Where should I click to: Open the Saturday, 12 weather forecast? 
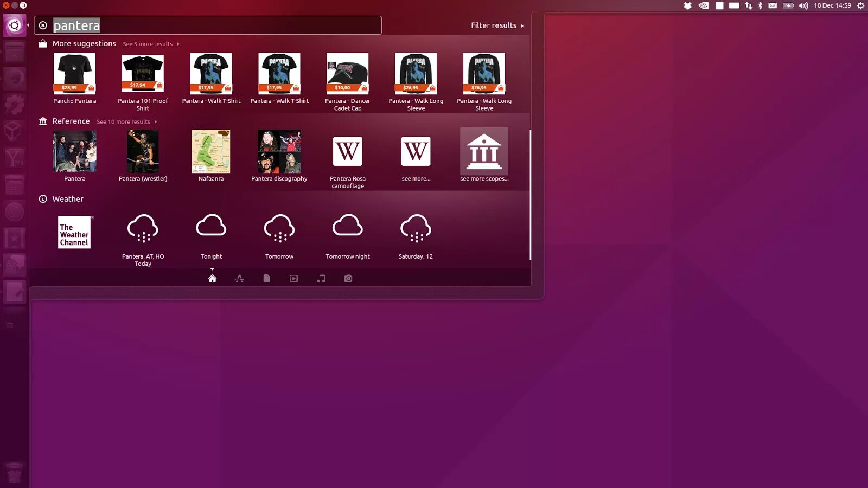(x=416, y=235)
